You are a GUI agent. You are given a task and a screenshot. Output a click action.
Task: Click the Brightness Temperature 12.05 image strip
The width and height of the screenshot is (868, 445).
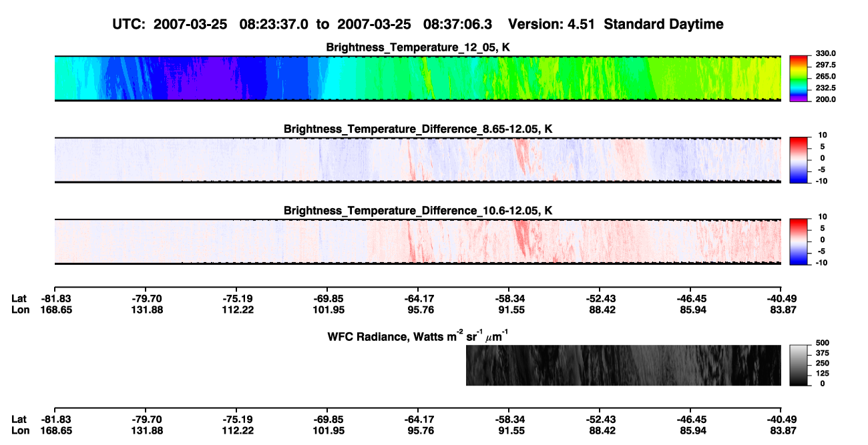point(417,78)
